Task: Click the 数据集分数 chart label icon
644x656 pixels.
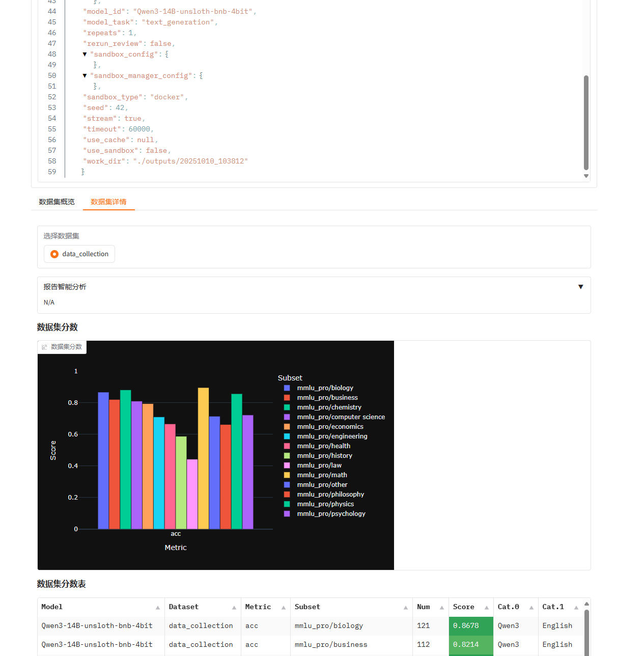Action: tap(44, 347)
